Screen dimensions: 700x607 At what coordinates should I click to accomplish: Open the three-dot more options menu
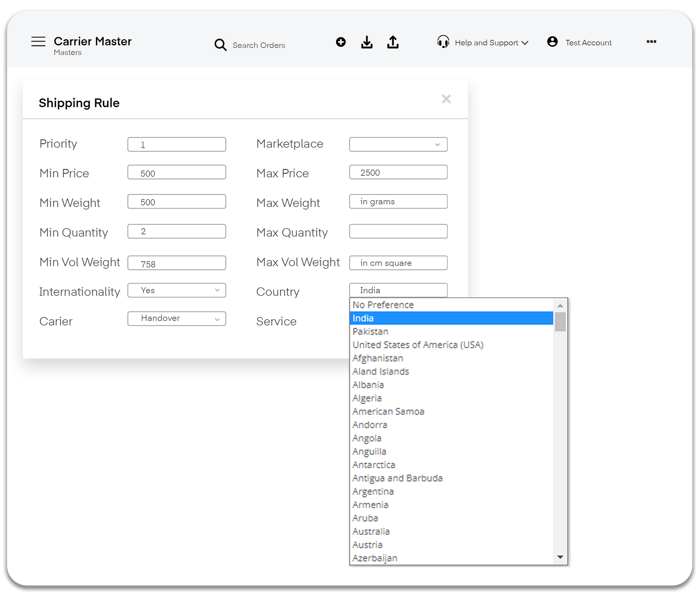pos(651,42)
